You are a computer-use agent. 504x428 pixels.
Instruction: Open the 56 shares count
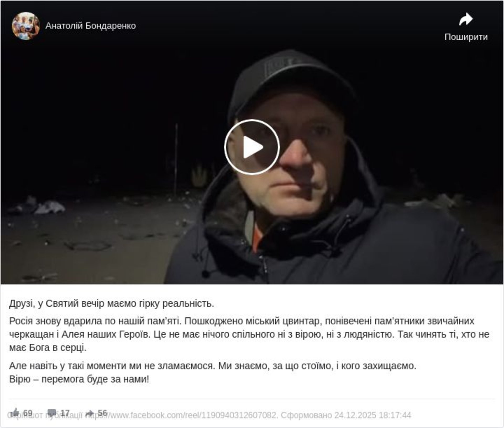102,413
